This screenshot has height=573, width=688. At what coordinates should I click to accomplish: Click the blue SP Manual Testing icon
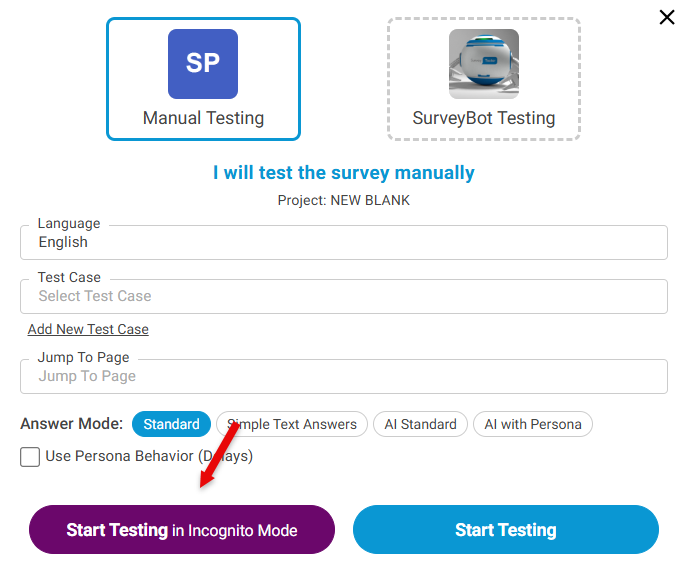[x=203, y=64]
